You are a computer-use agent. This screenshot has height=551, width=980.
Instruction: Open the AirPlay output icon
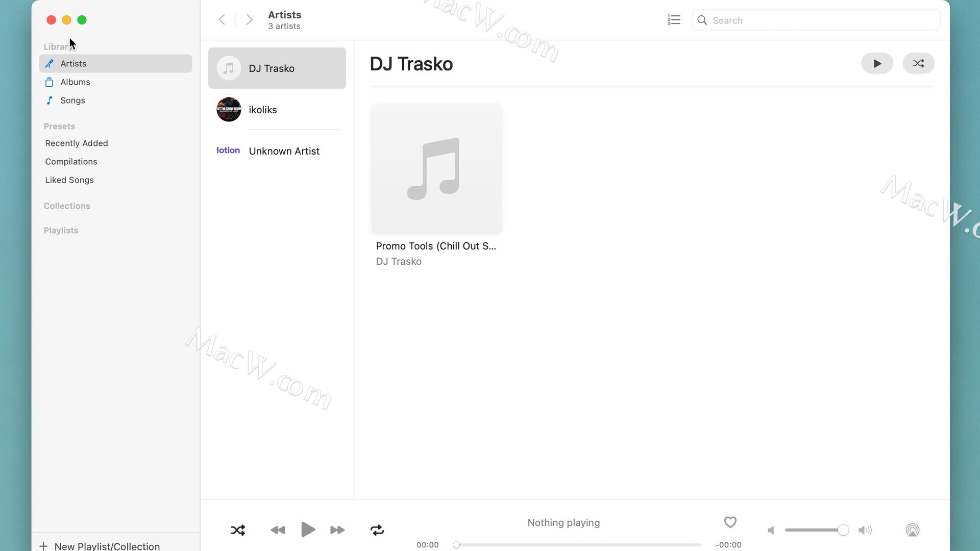913,530
